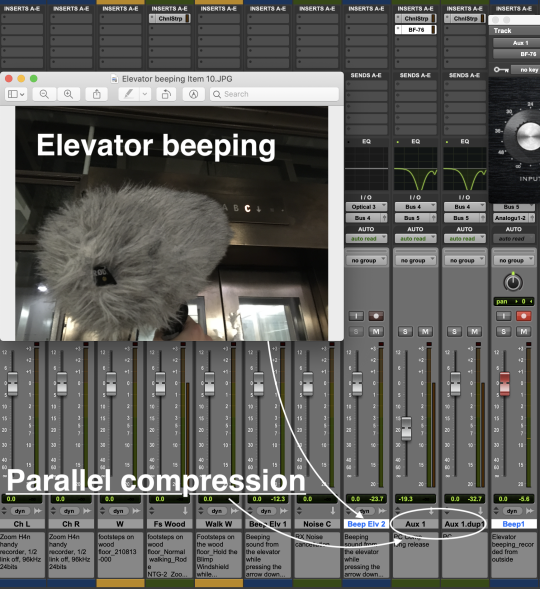Click the red Beep1 volume fader
540x589 pixels.
[504, 384]
